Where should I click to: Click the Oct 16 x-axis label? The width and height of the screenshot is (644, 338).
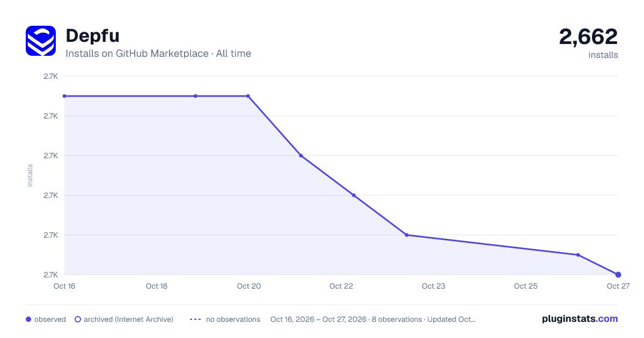pos(64,286)
